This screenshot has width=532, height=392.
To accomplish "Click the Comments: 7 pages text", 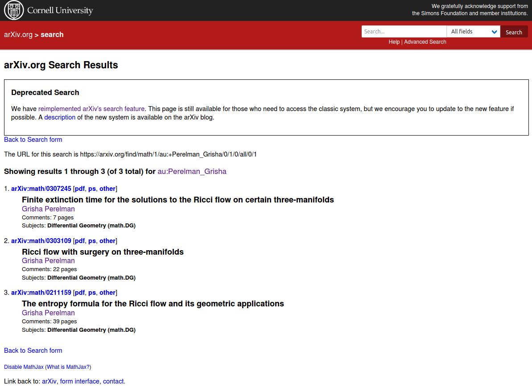I will click(48, 218).
